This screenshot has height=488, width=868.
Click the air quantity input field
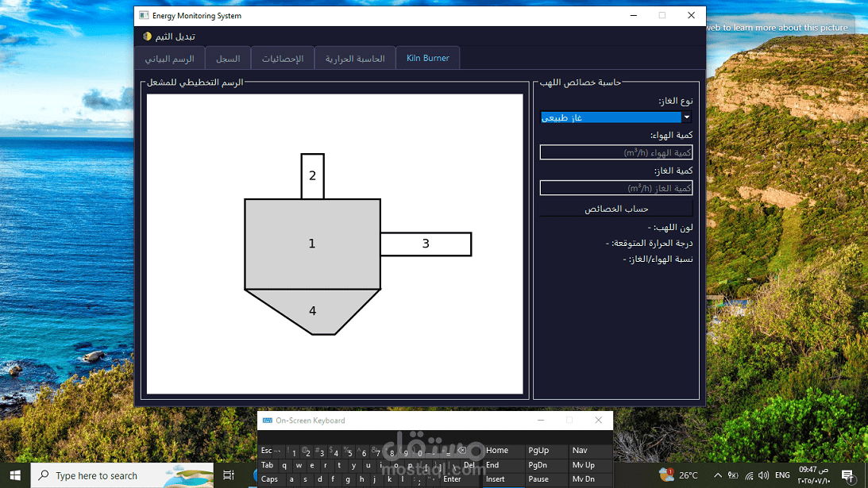click(616, 152)
